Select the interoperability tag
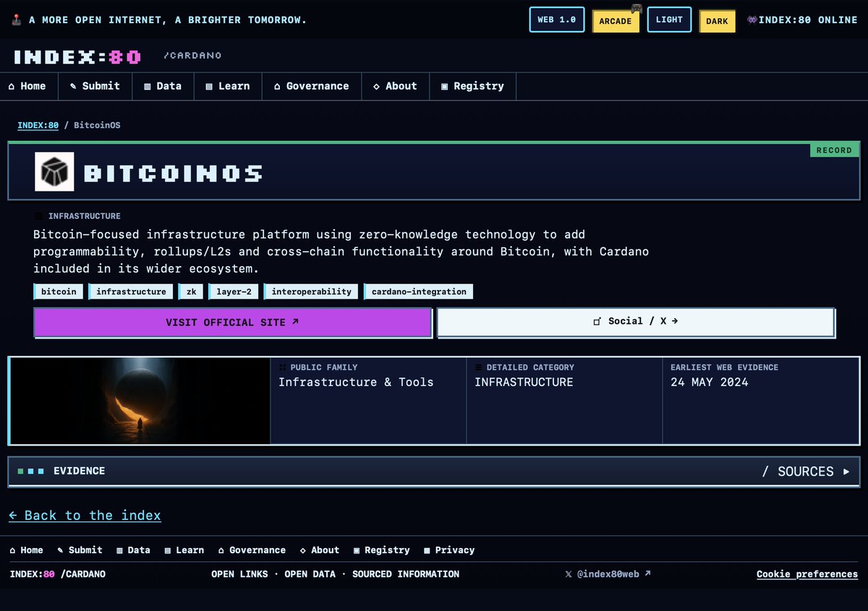The width and height of the screenshot is (868, 611). pos(311,291)
